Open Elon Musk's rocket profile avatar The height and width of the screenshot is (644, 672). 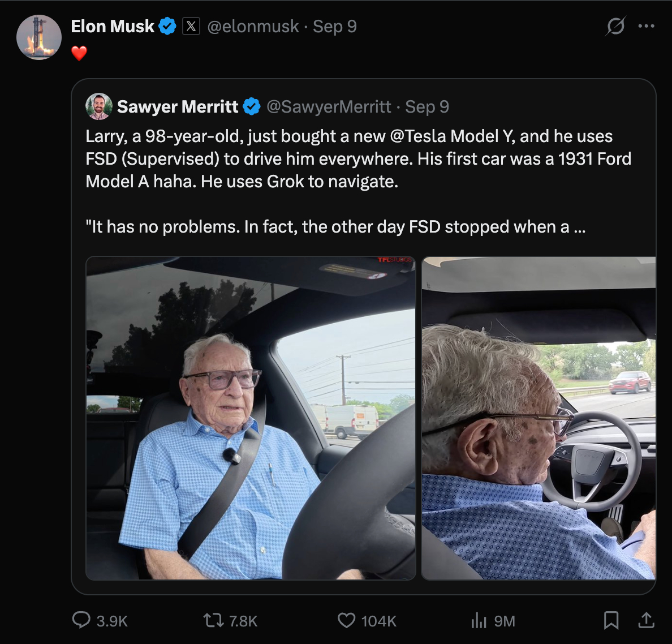pos(39,37)
